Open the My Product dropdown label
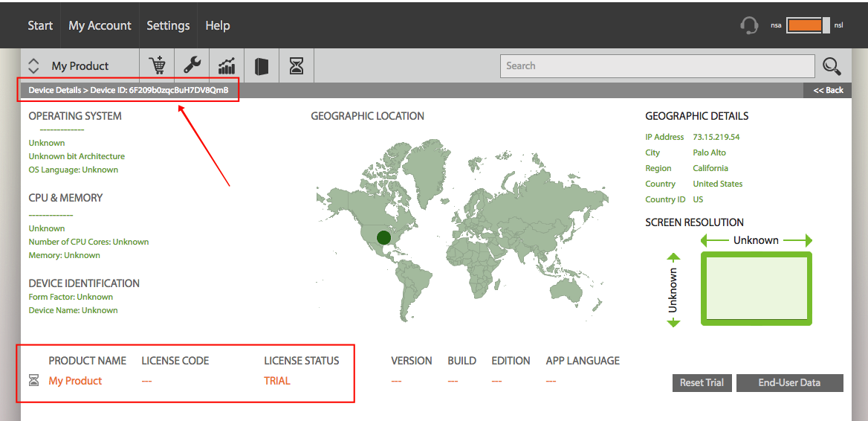The height and width of the screenshot is (421, 868). click(x=80, y=66)
